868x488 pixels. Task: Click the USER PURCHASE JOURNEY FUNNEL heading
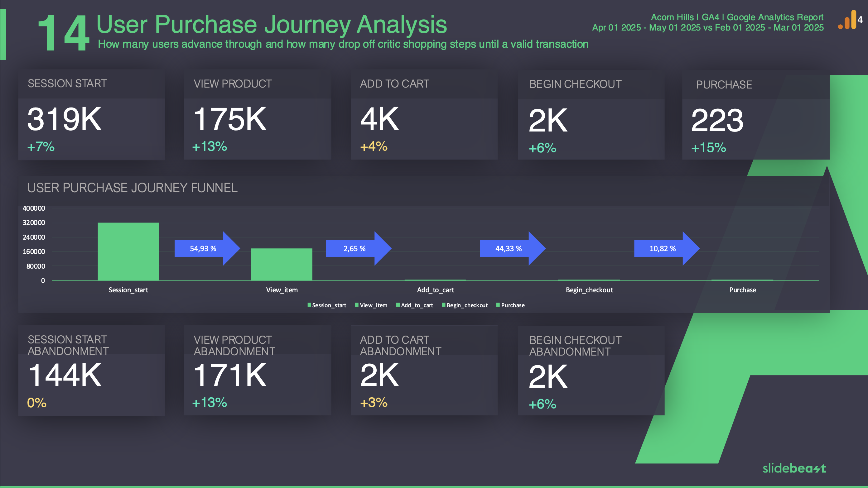133,188
